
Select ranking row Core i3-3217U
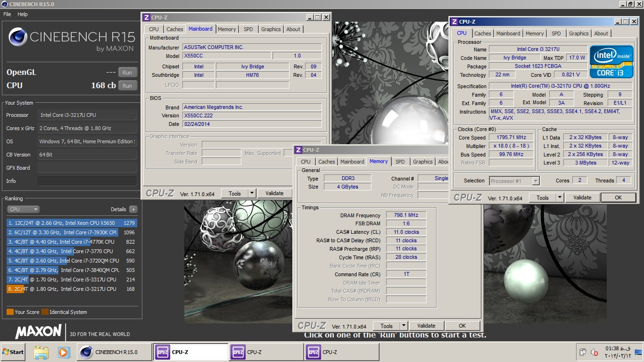point(72,289)
